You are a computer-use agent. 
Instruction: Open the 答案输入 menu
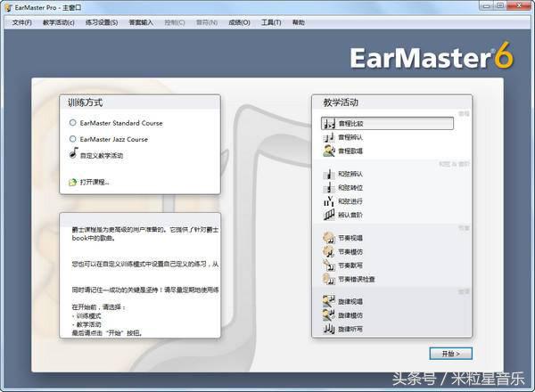click(x=141, y=22)
